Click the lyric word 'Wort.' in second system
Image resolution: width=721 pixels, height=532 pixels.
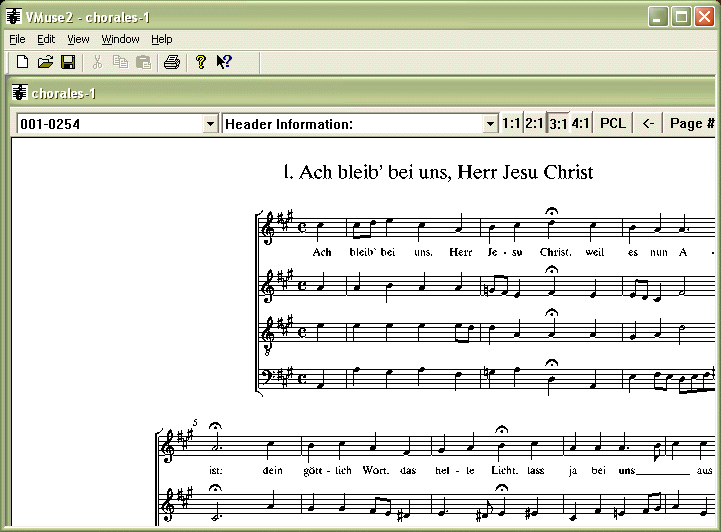coord(376,470)
